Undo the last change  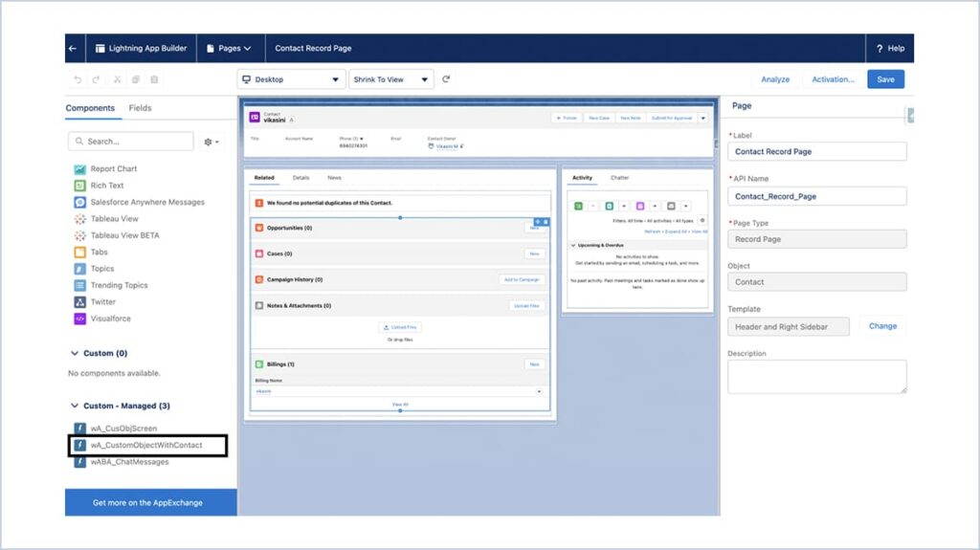click(x=78, y=79)
